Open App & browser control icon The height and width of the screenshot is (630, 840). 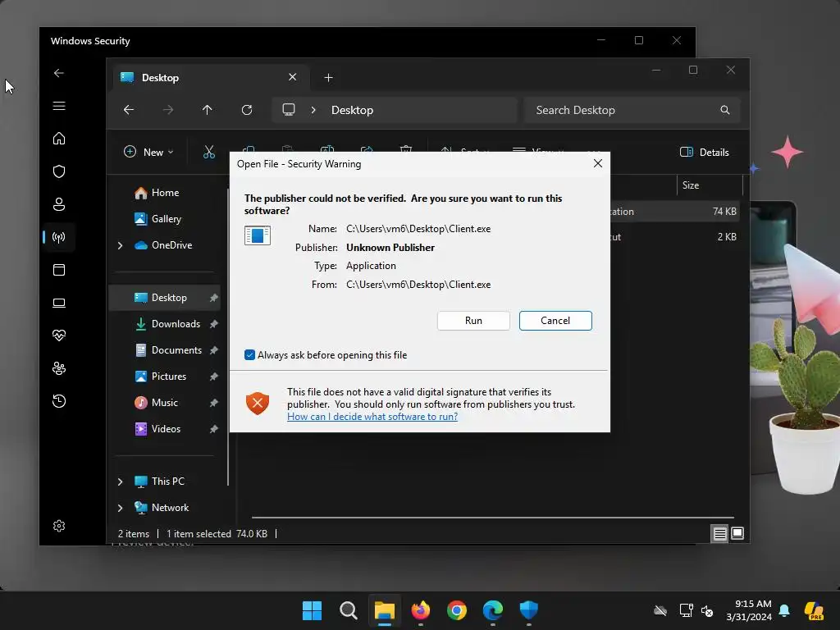[59, 269]
